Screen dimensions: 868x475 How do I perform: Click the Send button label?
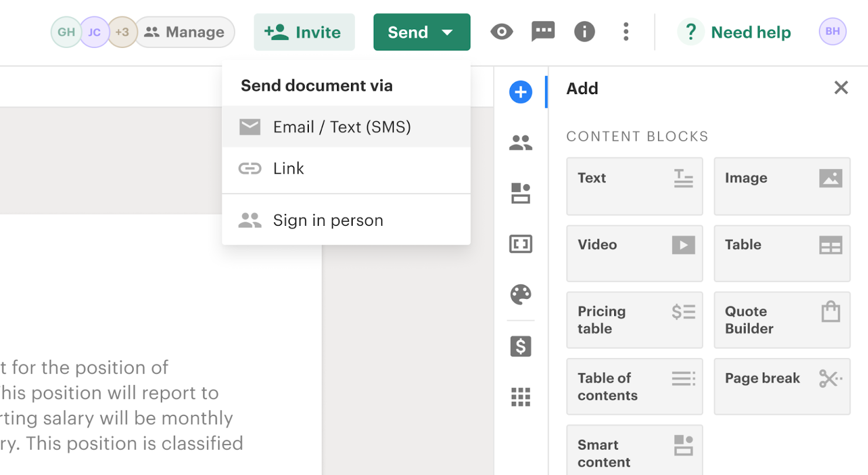coord(408,32)
